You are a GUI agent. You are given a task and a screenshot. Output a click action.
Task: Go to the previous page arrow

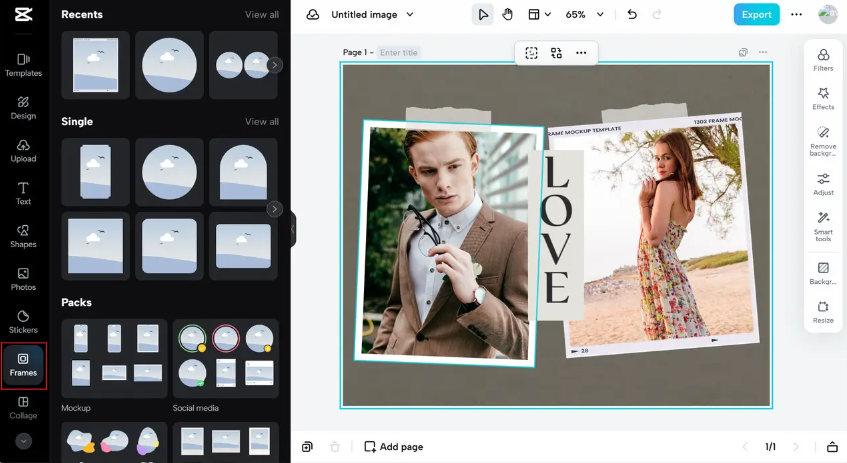point(745,447)
